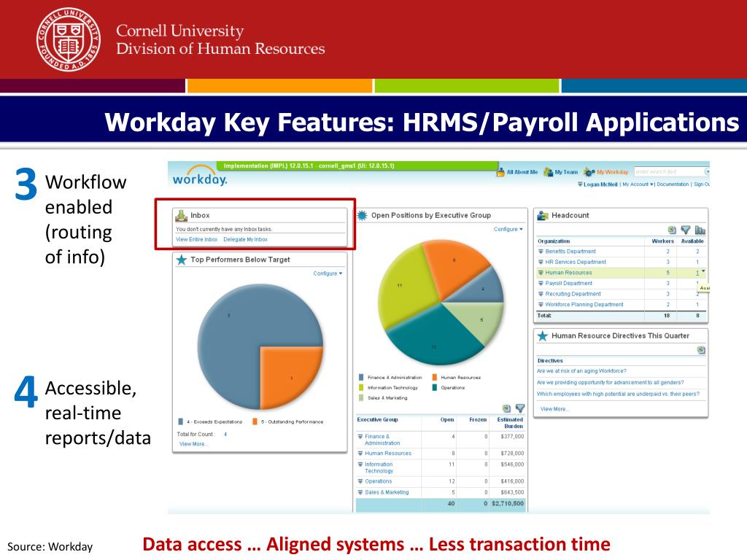
Task: Click View More under Top Performers chart
Action: point(193,444)
